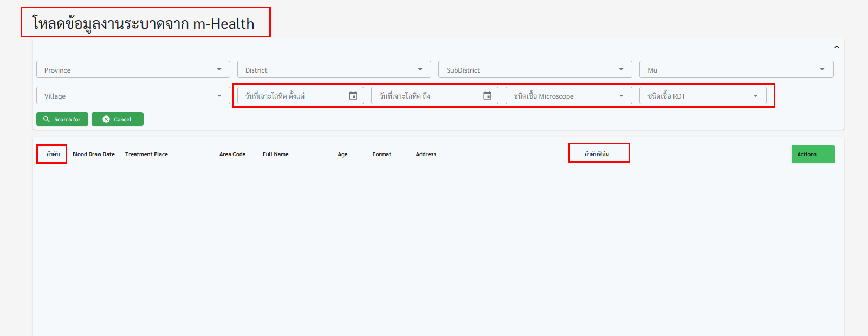This screenshot has height=336, width=868.
Task: Click the Full Name column header
Action: [x=275, y=154]
